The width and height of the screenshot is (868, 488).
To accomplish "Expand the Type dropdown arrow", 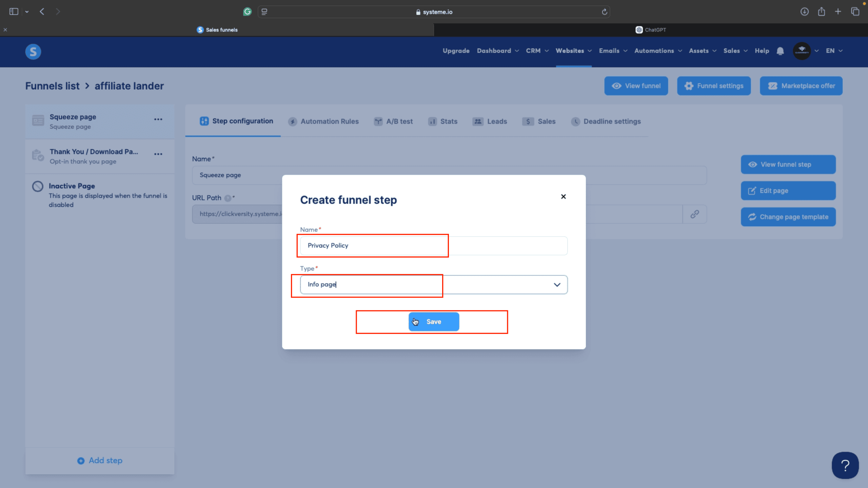I will pos(557,285).
